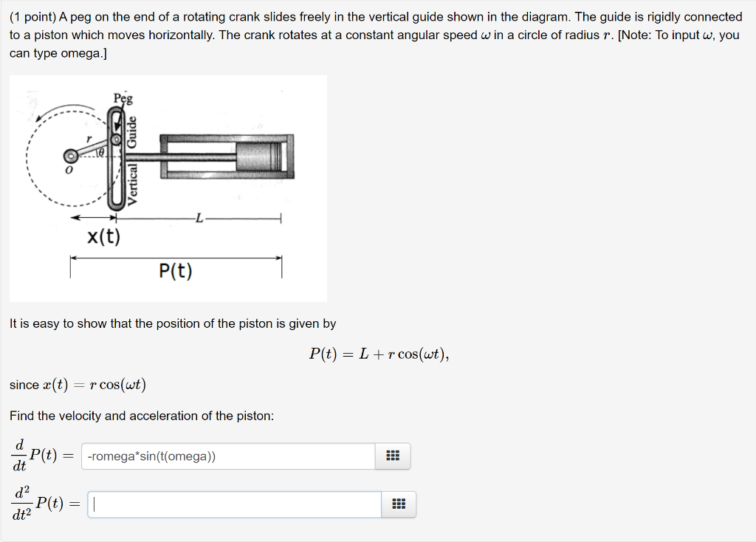Click the P(t) dimension label in the diagram
Viewport: 756px width, 542px height.
tap(176, 270)
